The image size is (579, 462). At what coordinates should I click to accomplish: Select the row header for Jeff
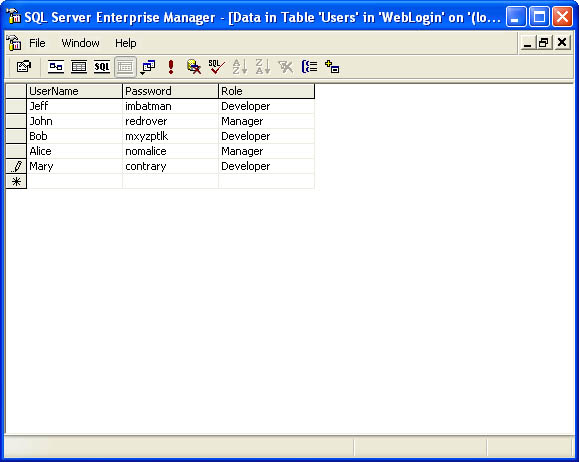click(16, 106)
